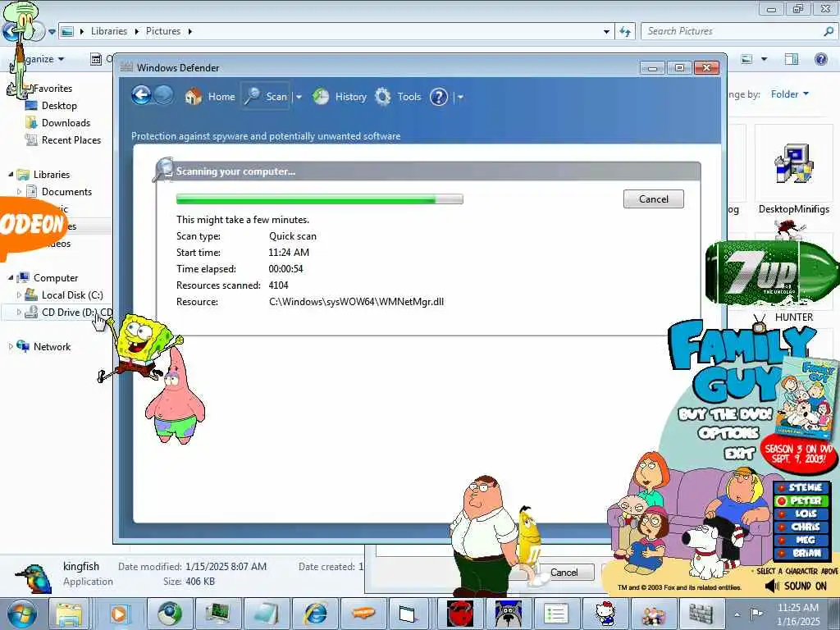The height and width of the screenshot is (630, 840).
Task: Select the CD Drive (D:) item
Action: point(69,312)
